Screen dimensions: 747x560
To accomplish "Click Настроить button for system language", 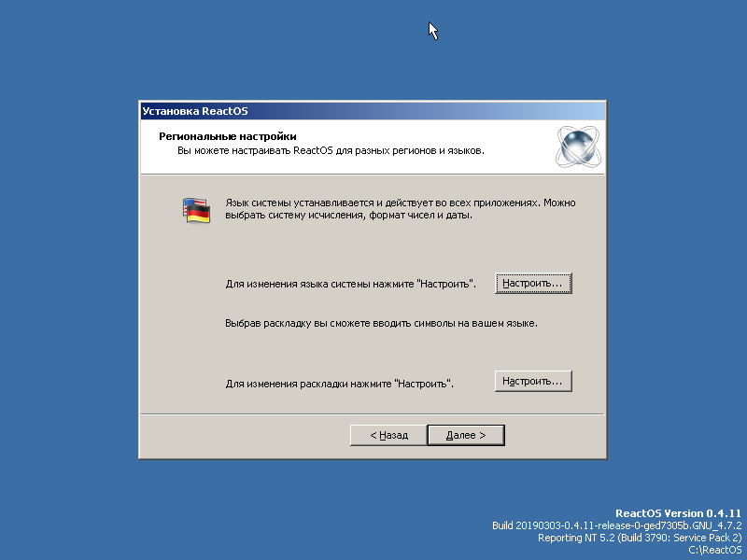I will point(533,284).
